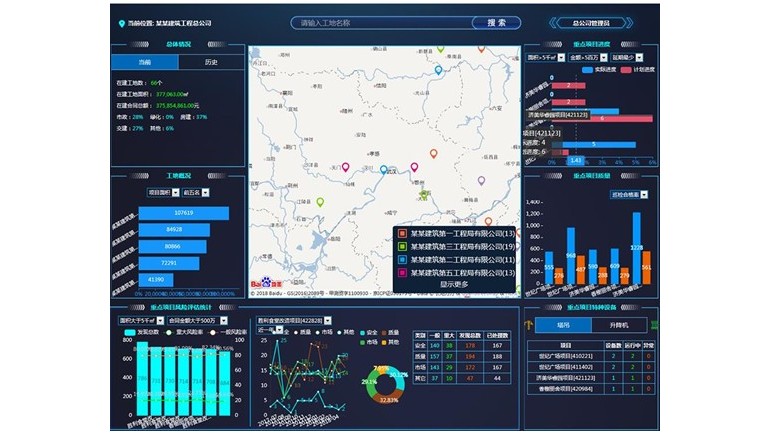Click the 375,854,861.00元 contract total value

coord(178,106)
